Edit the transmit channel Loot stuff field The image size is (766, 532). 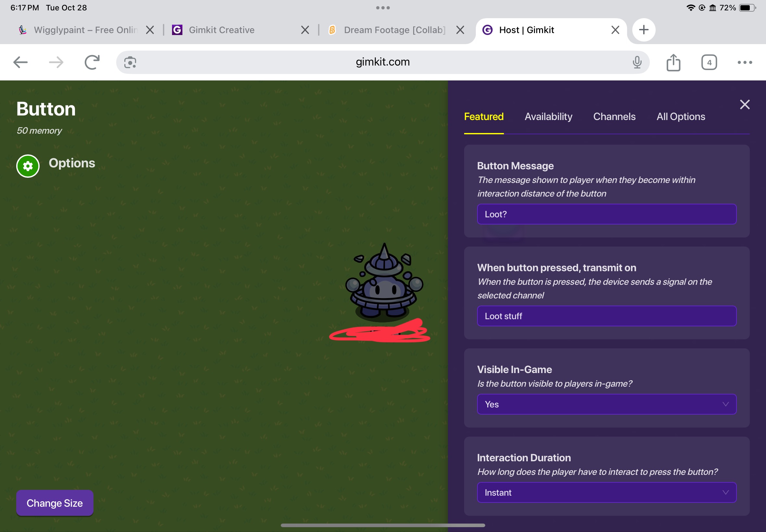point(606,316)
